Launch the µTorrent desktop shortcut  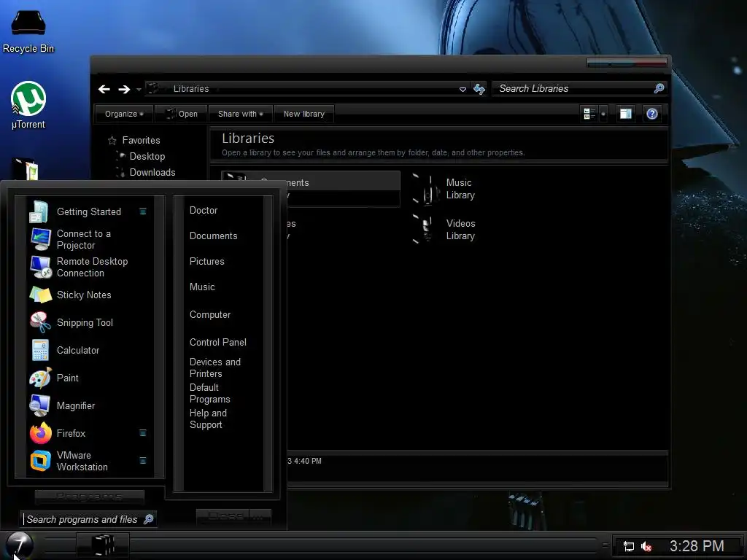[x=28, y=105]
